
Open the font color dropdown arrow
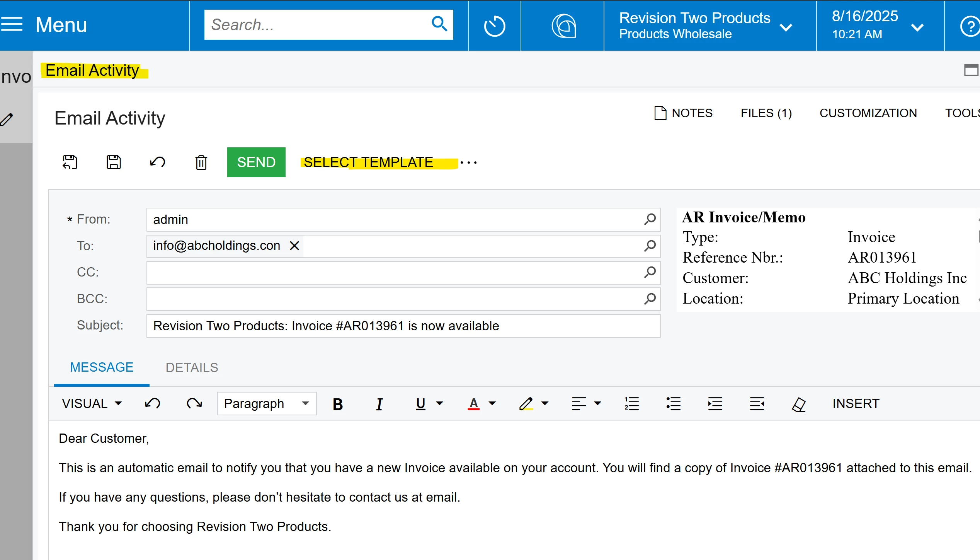pyautogui.click(x=492, y=404)
